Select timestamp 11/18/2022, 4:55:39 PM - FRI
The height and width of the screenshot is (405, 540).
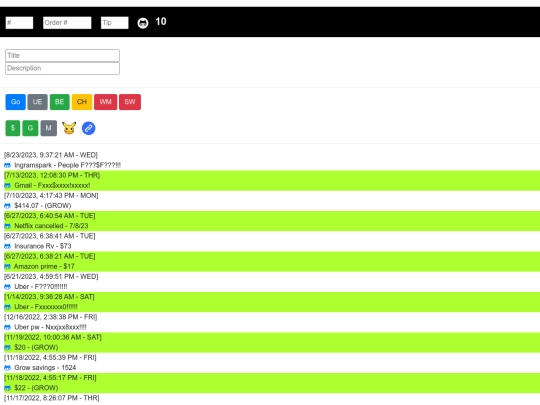pyautogui.click(x=50, y=358)
